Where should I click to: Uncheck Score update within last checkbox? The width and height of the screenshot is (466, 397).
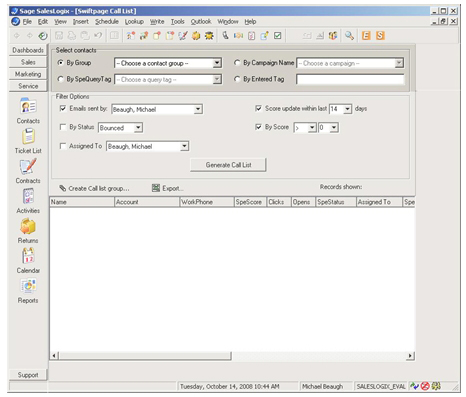point(258,108)
